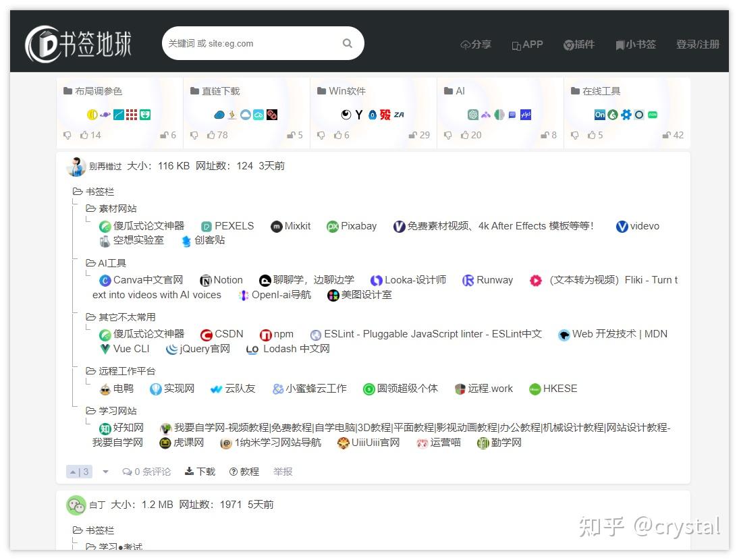Open the 分享 share menu item
739x560 pixels.
pos(476,45)
